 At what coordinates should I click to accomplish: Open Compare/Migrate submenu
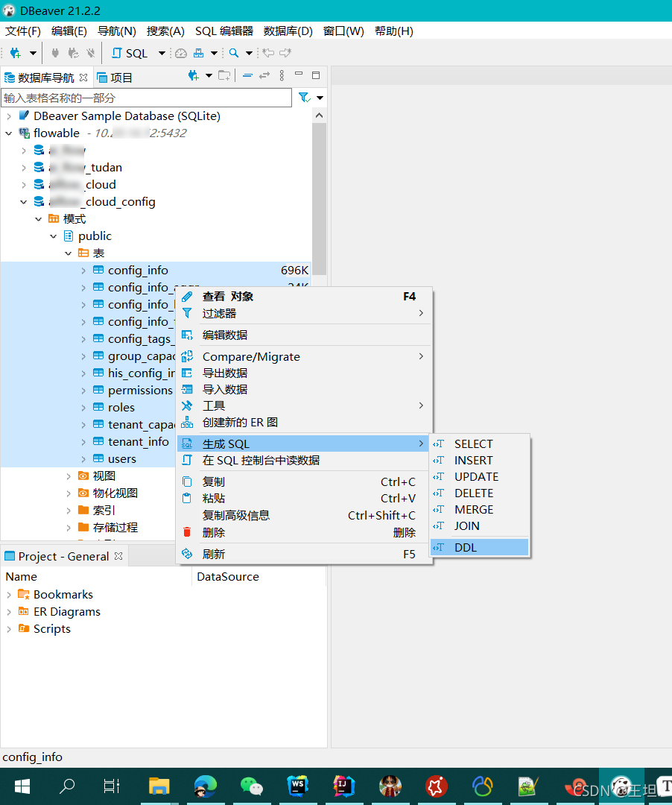[305, 356]
